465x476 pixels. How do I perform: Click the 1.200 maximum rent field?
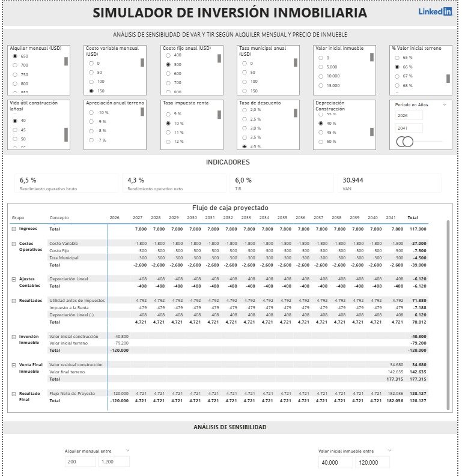coord(114,462)
